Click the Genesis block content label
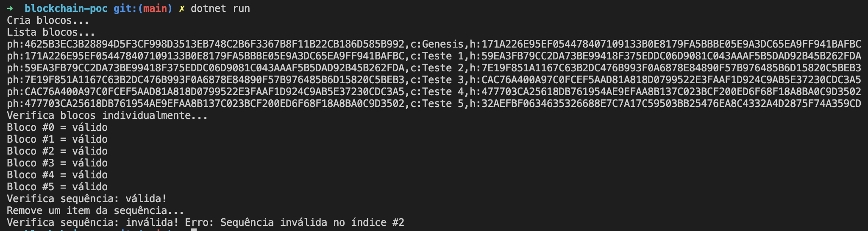868x231 pixels. [x=443, y=44]
